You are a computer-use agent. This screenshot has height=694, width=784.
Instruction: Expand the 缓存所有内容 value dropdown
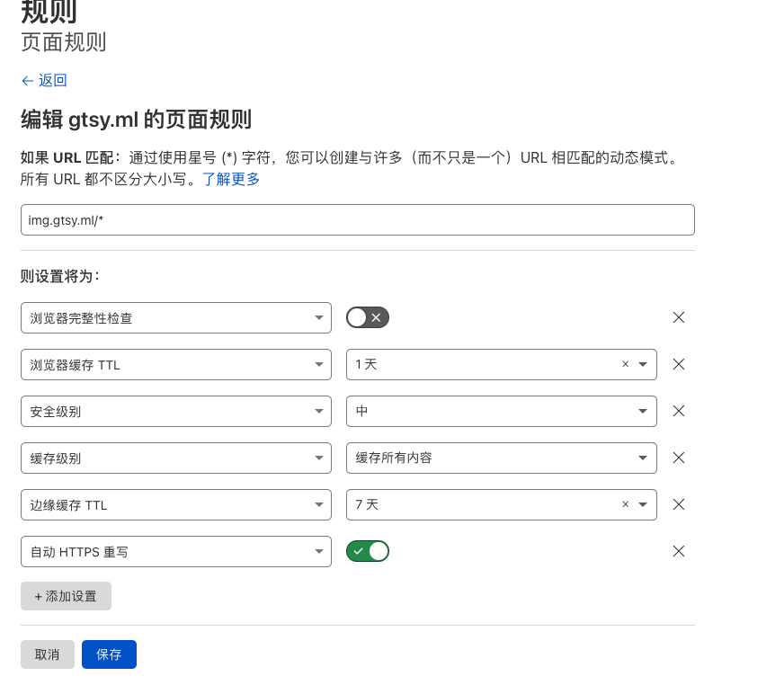pos(501,458)
